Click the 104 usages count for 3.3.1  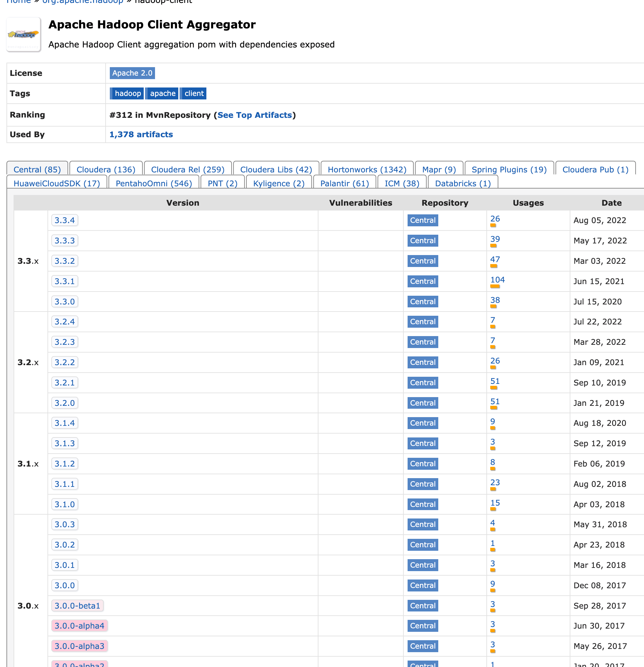pyautogui.click(x=496, y=278)
